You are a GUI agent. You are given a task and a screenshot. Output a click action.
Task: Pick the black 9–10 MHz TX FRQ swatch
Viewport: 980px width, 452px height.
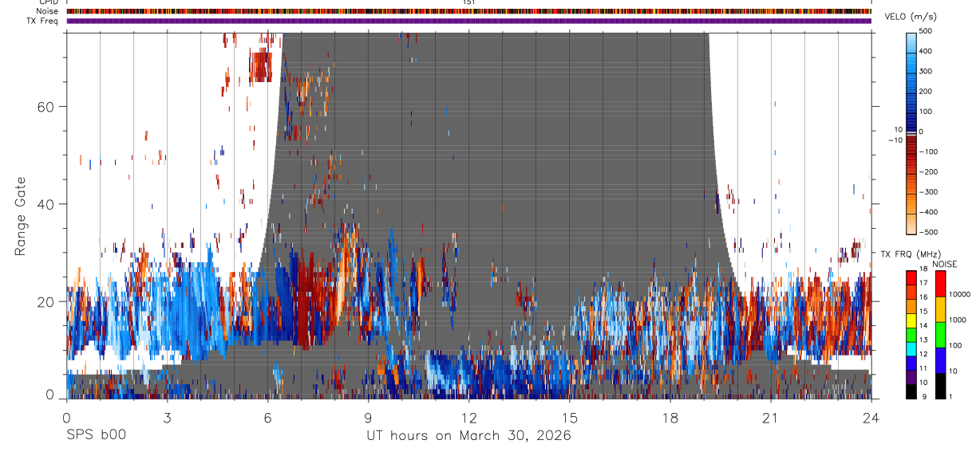click(911, 390)
